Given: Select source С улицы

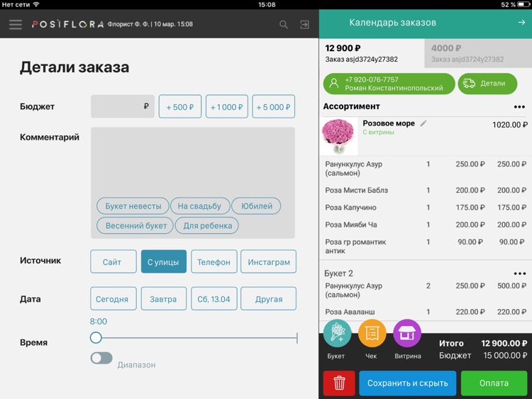Looking at the screenshot, I should [164, 262].
